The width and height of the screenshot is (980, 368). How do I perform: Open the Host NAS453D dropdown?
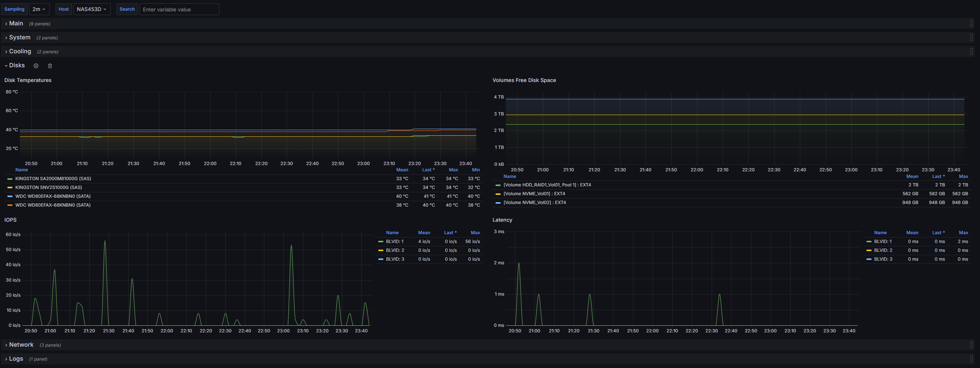[x=92, y=9]
